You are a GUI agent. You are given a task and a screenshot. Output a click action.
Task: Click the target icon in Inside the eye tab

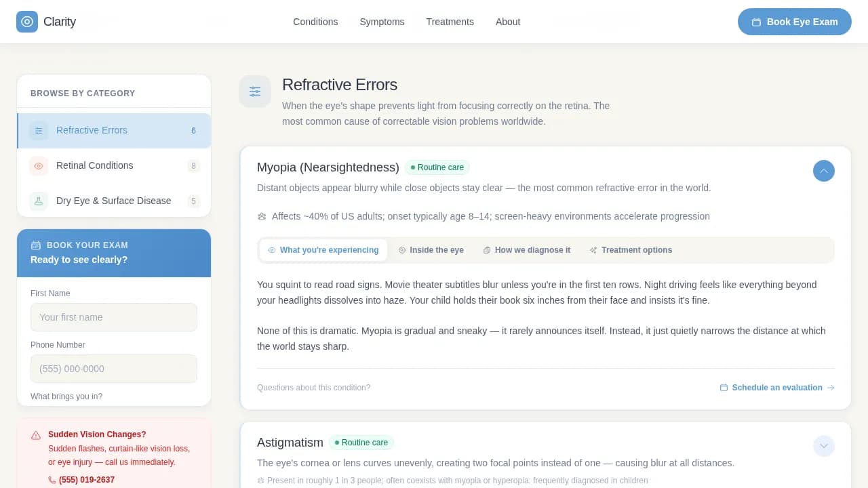click(x=402, y=250)
